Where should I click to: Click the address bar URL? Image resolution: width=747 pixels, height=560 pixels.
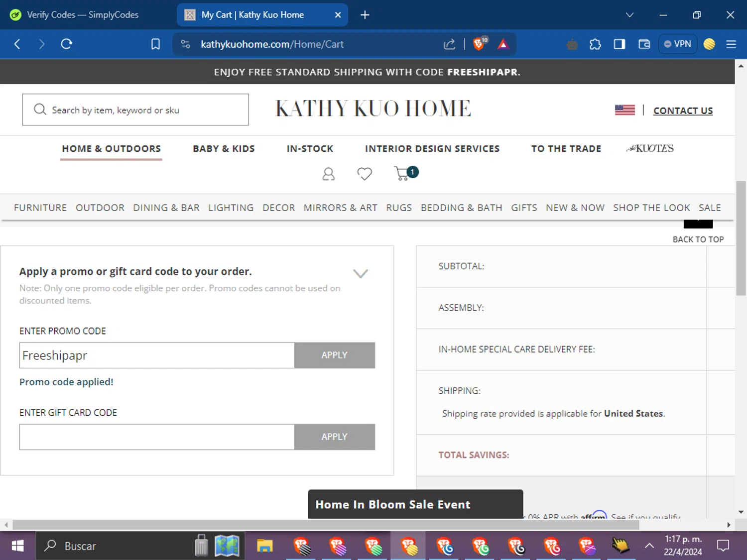[x=272, y=44]
